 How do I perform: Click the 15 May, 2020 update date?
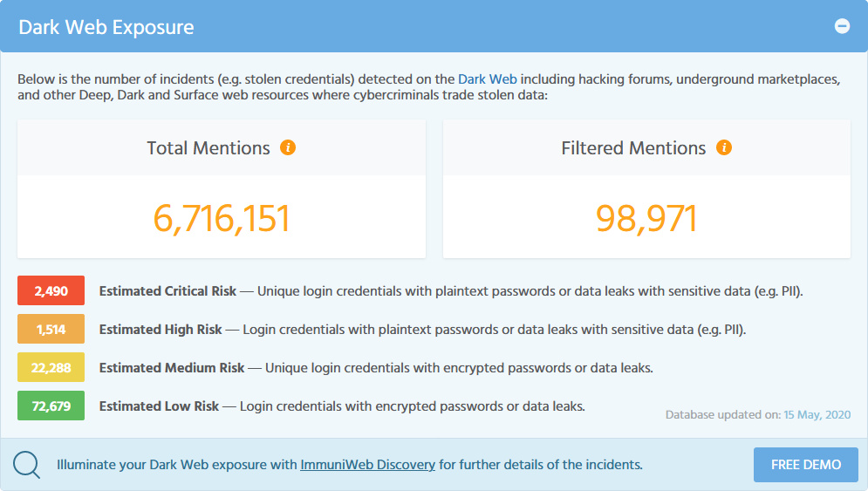817,415
